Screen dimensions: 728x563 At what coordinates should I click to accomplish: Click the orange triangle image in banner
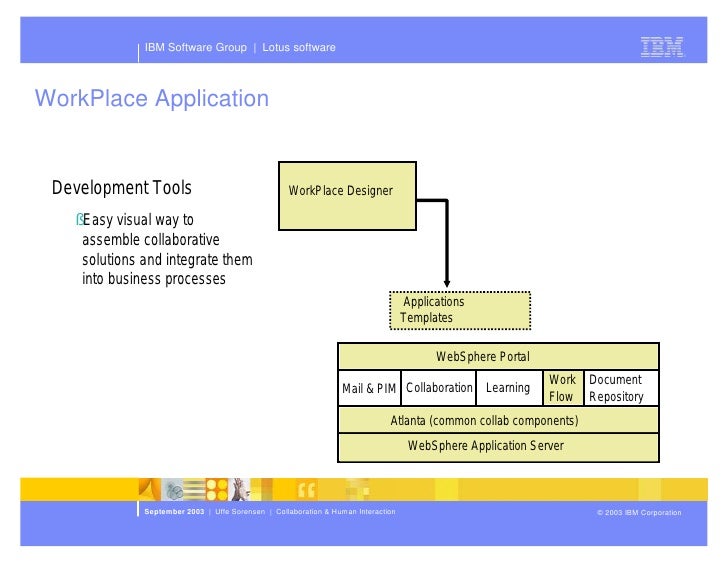pyautogui.click(x=150, y=490)
